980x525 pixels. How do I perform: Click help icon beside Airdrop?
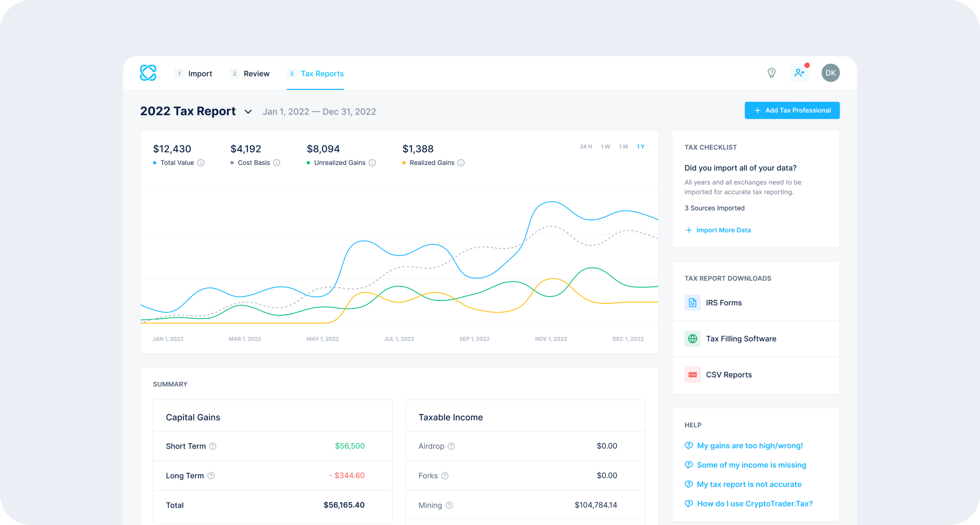click(451, 446)
